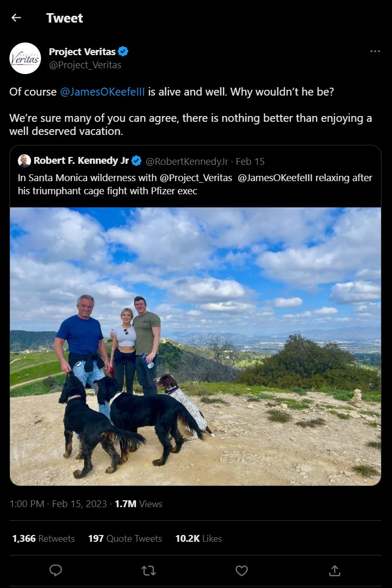This screenshot has height=588, width=392.
Task: View the 197 Quote Tweets list
Action: (x=125, y=539)
